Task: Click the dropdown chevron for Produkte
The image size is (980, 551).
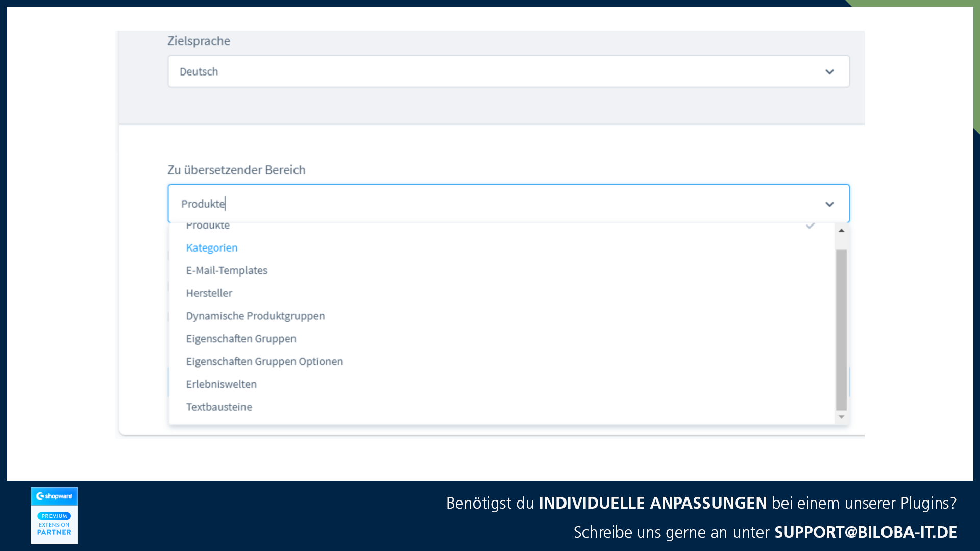Action: click(829, 204)
